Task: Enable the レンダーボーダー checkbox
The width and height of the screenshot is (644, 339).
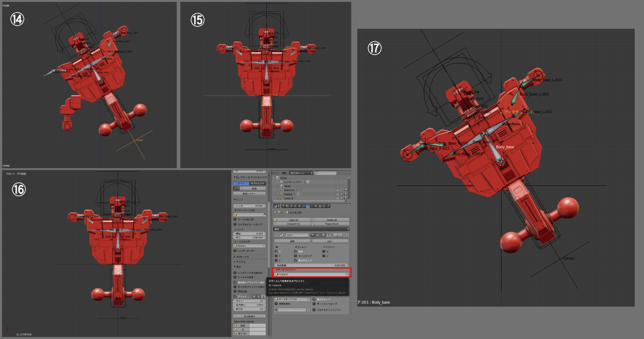Action: [235, 251]
